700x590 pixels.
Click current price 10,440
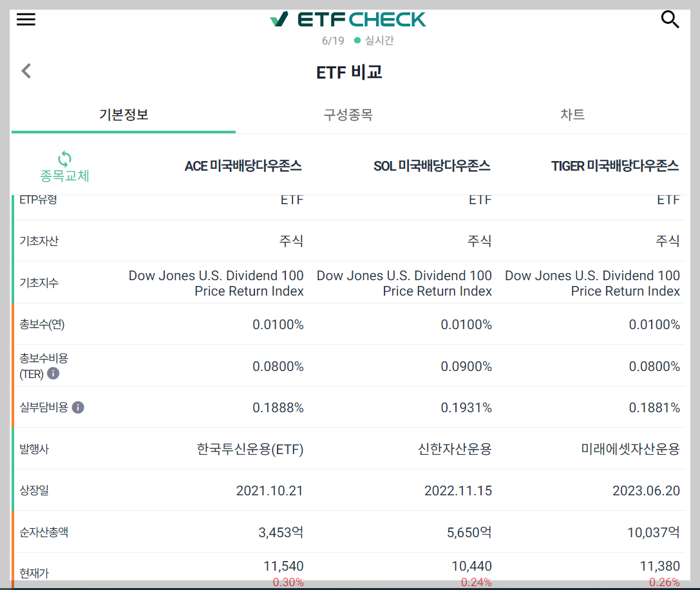[x=471, y=566]
